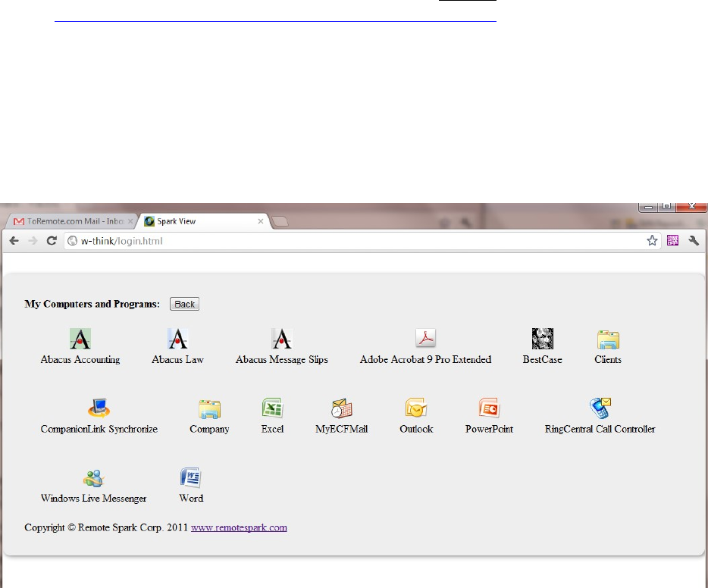Click the MyECFMail text label

click(341, 429)
